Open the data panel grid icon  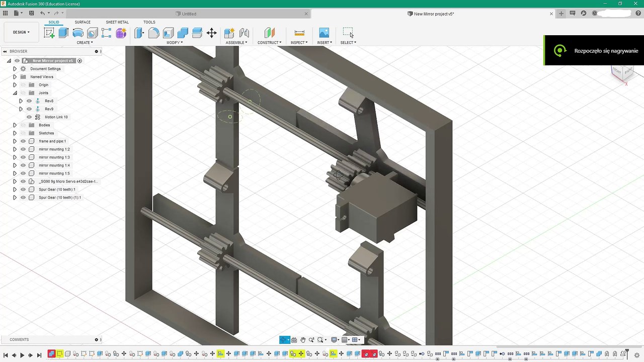pyautogui.click(x=6, y=14)
